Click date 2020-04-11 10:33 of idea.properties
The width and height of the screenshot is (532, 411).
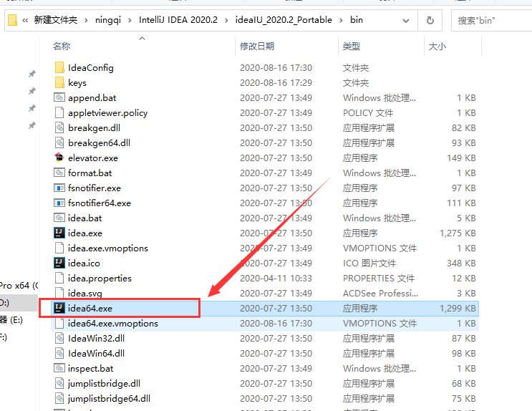click(276, 278)
